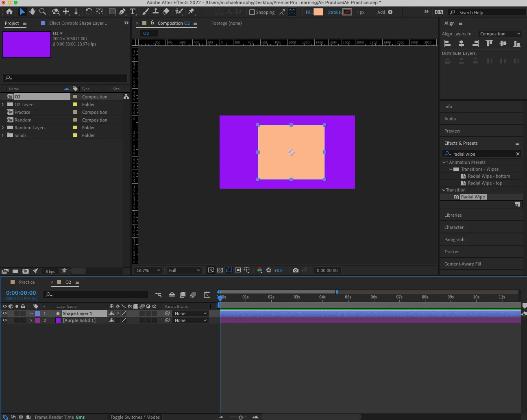The image size is (527, 420).
Task: Open the Content-Aware Fill panel
Action: pyautogui.click(x=463, y=264)
